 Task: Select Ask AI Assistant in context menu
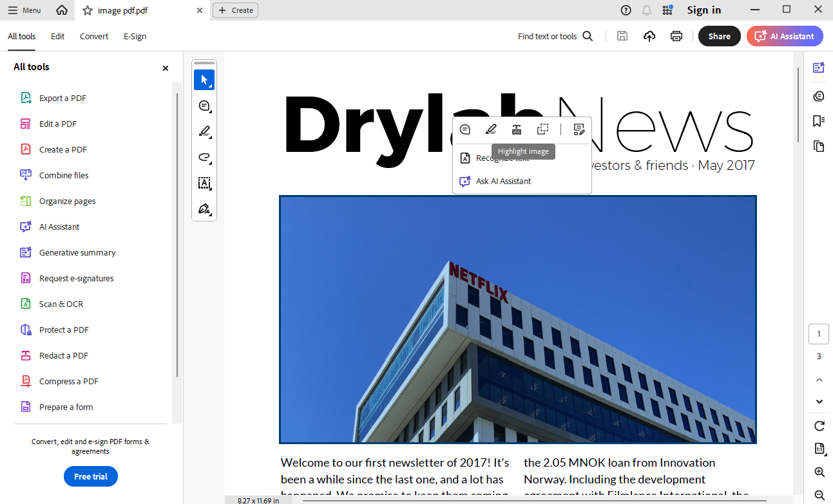click(503, 182)
